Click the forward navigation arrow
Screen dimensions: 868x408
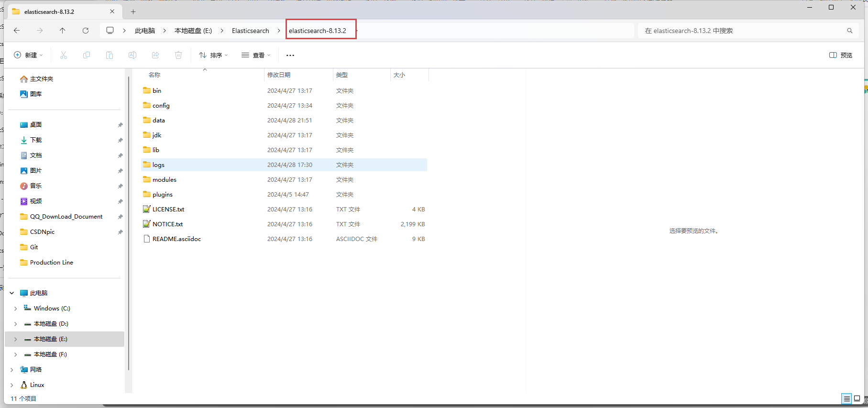tap(40, 31)
